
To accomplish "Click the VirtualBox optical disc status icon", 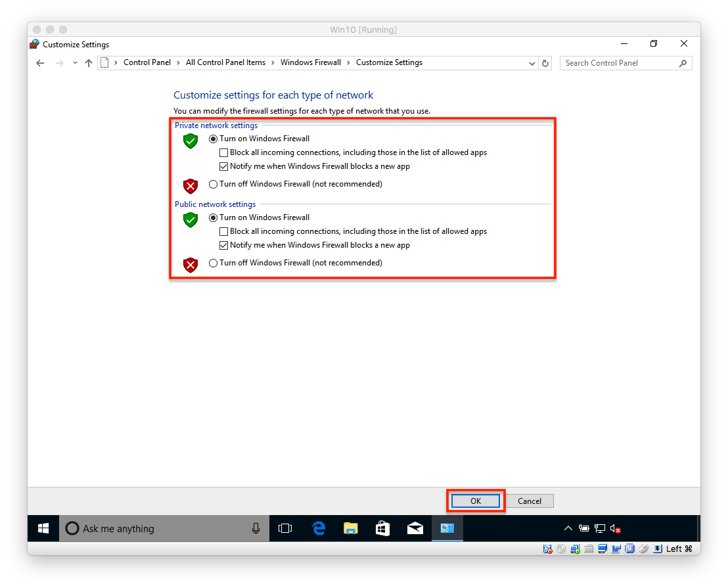I will point(561,549).
